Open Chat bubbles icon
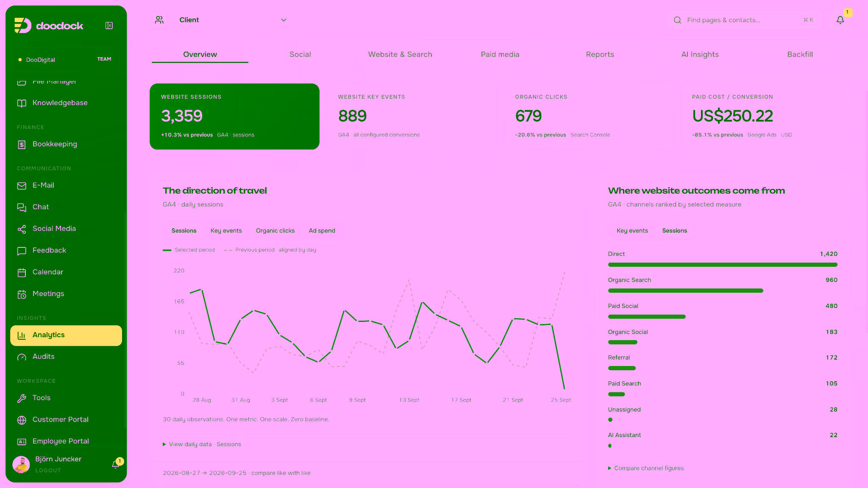 pos(22,207)
